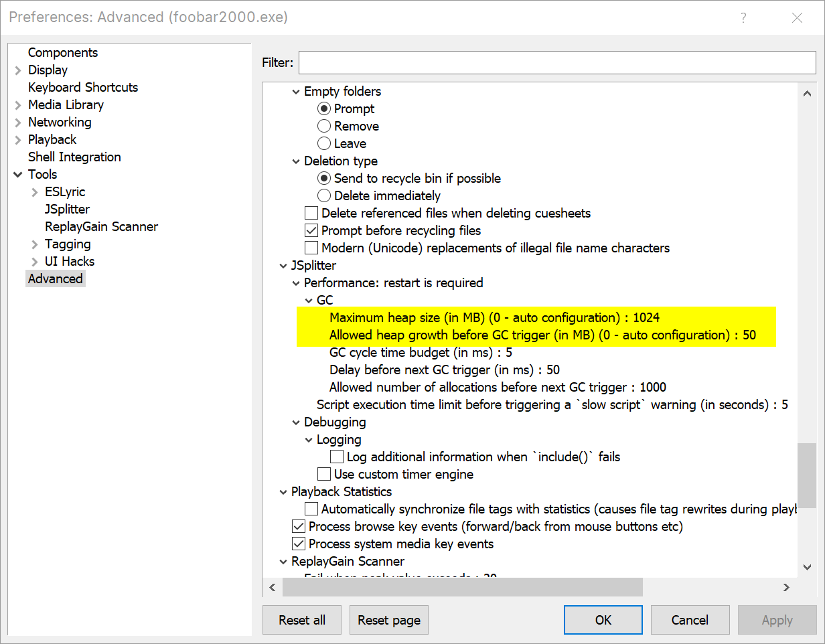Click the vertical scrollbar up arrow
Viewport: 825px width, 644px height.
[808, 94]
